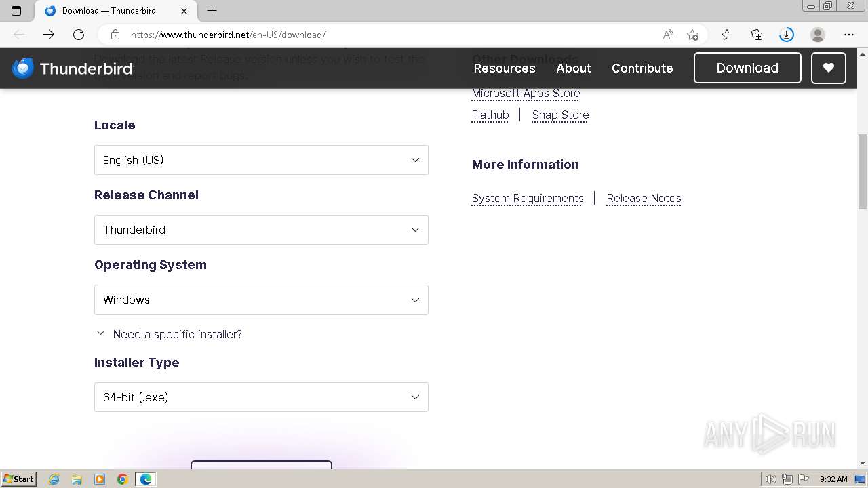Open the Operating System dropdown
Viewport: 868px width, 488px height.
click(x=261, y=300)
